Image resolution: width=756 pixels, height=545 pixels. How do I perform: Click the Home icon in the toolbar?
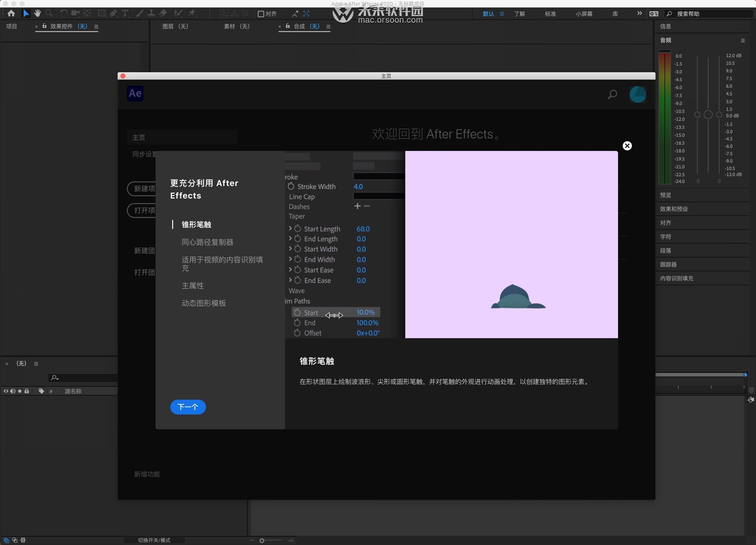click(11, 13)
